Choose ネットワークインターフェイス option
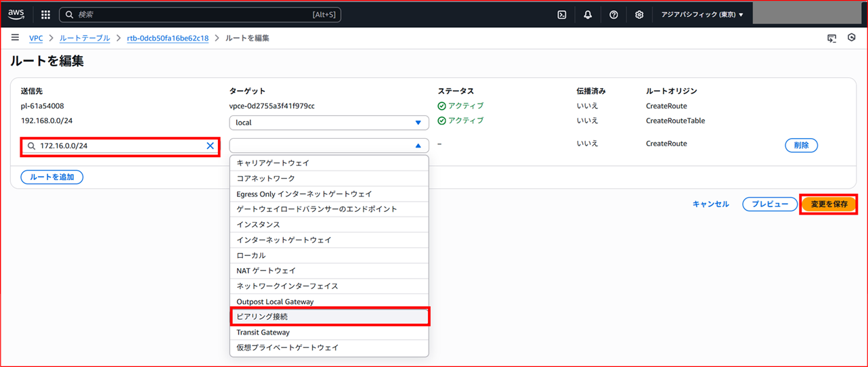The image size is (868, 367). coord(329,286)
